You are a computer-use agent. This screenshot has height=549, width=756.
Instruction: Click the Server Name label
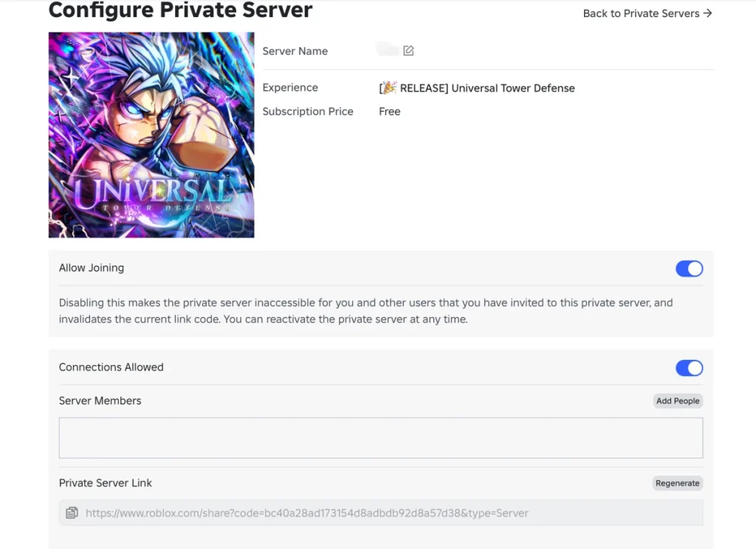295,51
